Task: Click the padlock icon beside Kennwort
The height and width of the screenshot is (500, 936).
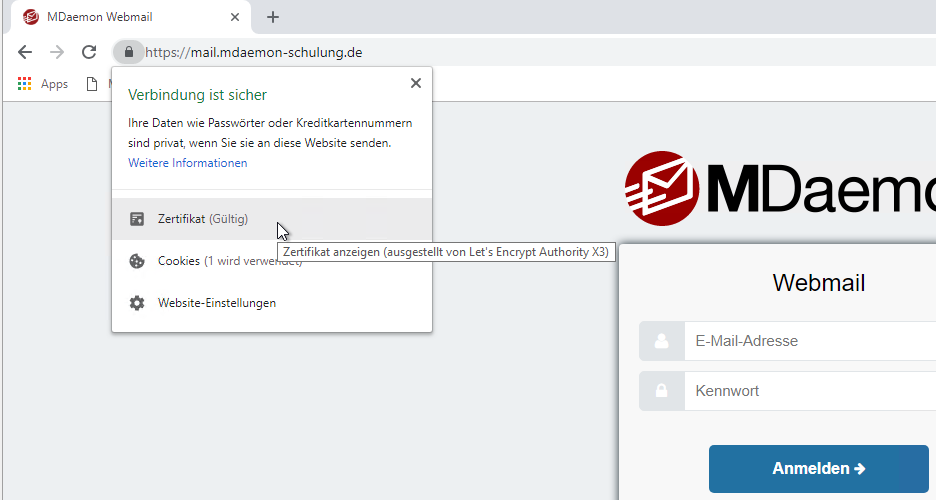Action: tap(661, 391)
